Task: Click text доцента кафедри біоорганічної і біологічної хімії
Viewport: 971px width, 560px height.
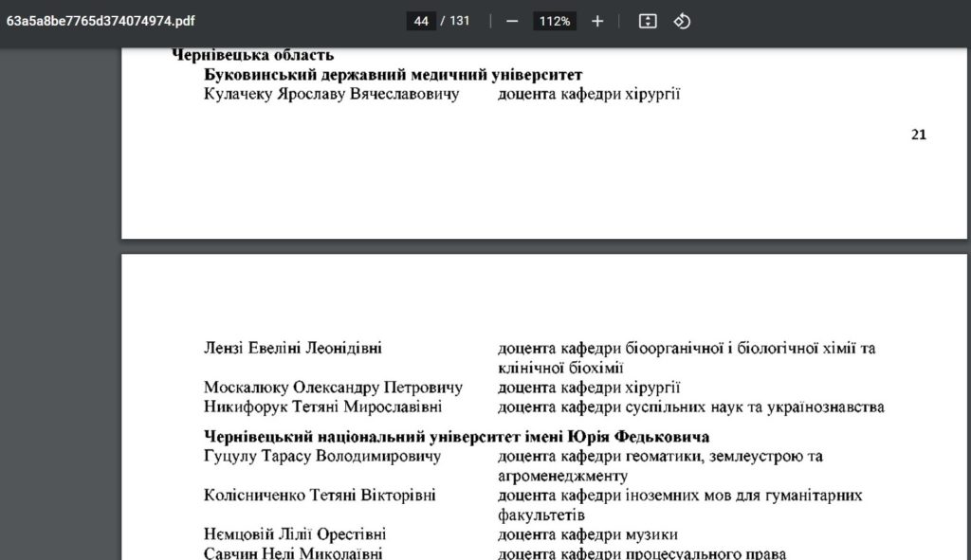Action: [x=676, y=348]
